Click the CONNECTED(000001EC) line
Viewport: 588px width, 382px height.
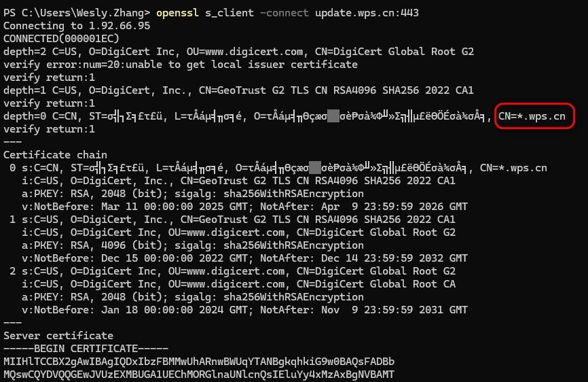coord(61,39)
